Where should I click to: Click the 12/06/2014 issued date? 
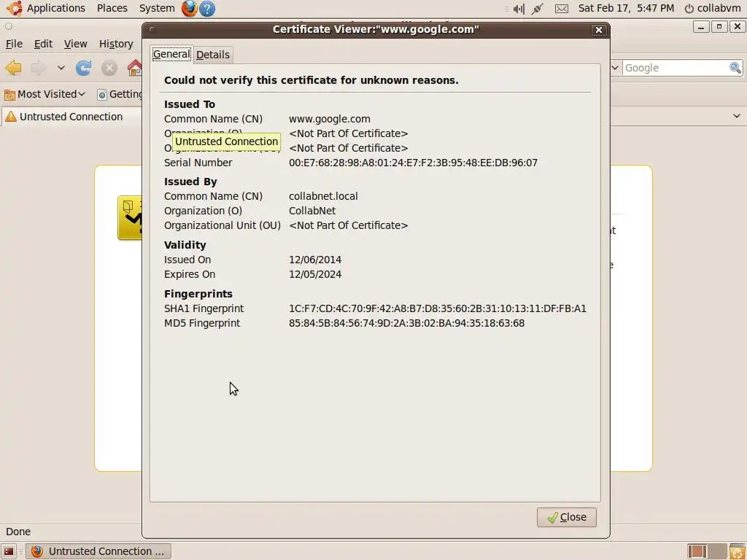click(x=315, y=260)
